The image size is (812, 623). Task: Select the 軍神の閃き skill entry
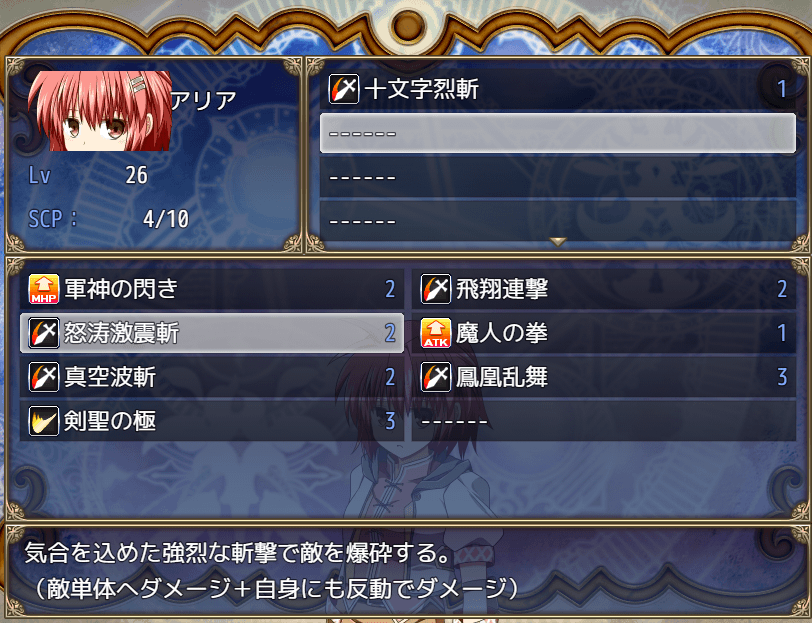tap(212, 288)
